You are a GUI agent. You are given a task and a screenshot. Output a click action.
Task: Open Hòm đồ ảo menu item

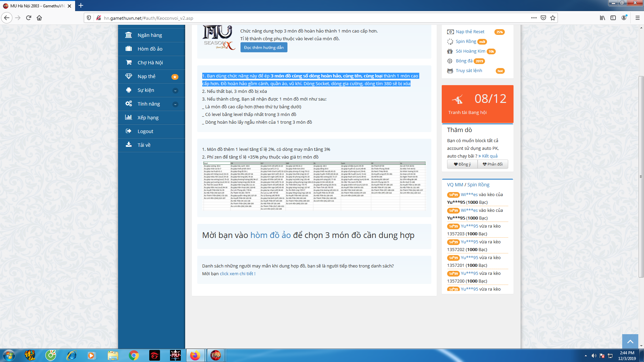tap(150, 49)
